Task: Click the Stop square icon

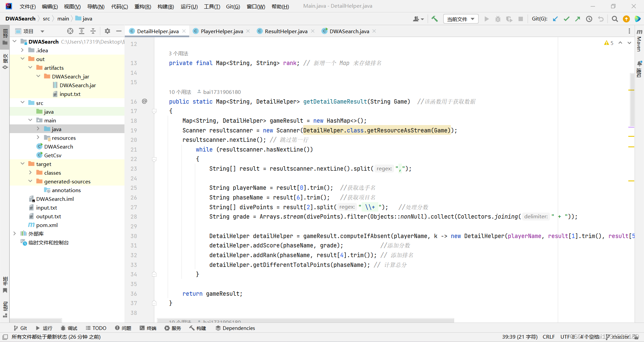Action: pyautogui.click(x=521, y=19)
